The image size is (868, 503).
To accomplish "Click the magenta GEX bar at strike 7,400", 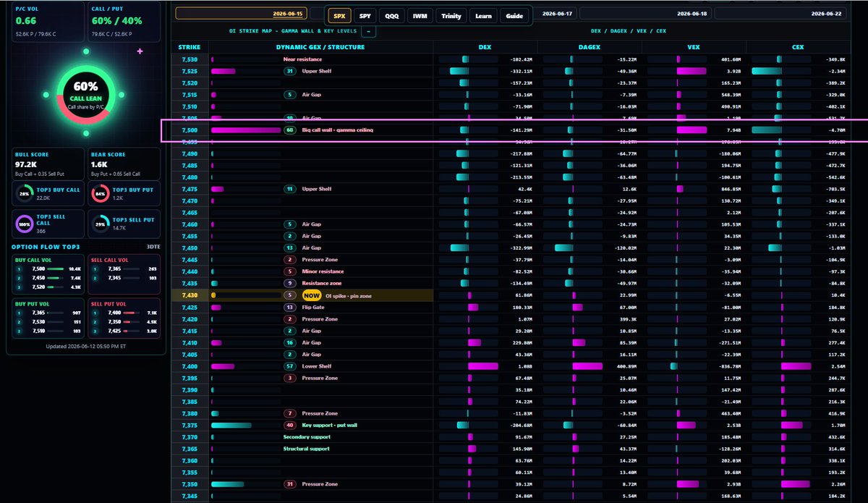I will 223,366.
